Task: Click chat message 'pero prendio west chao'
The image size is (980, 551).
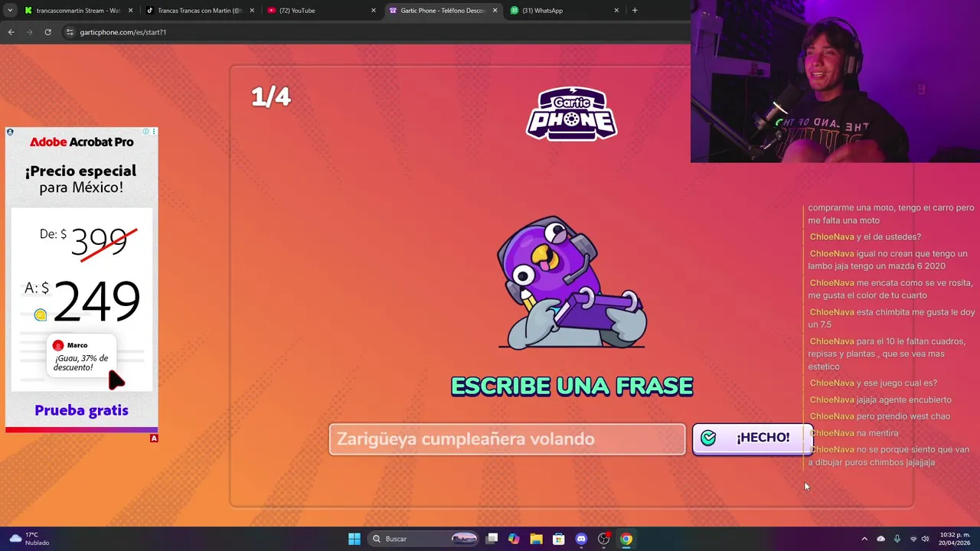Action: [x=903, y=416]
